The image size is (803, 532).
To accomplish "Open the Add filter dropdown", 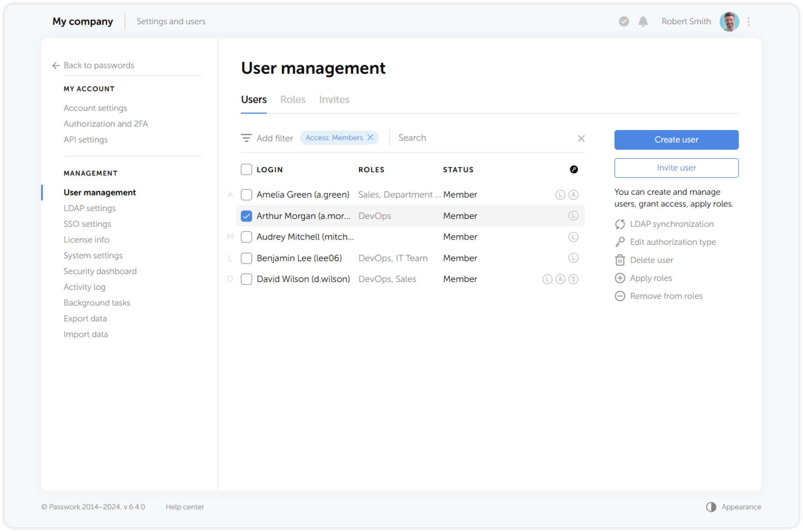I will (x=275, y=138).
